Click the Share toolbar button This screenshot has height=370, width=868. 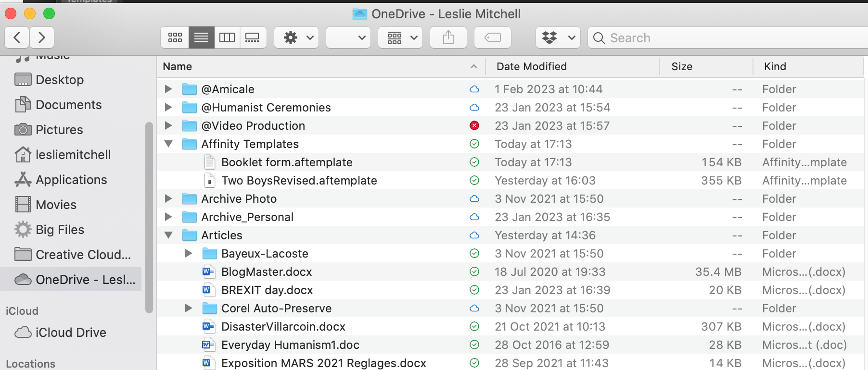[x=448, y=37]
